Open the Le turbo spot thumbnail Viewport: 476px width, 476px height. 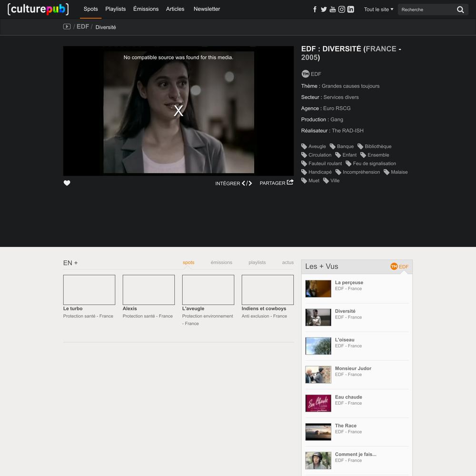pos(89,289)
